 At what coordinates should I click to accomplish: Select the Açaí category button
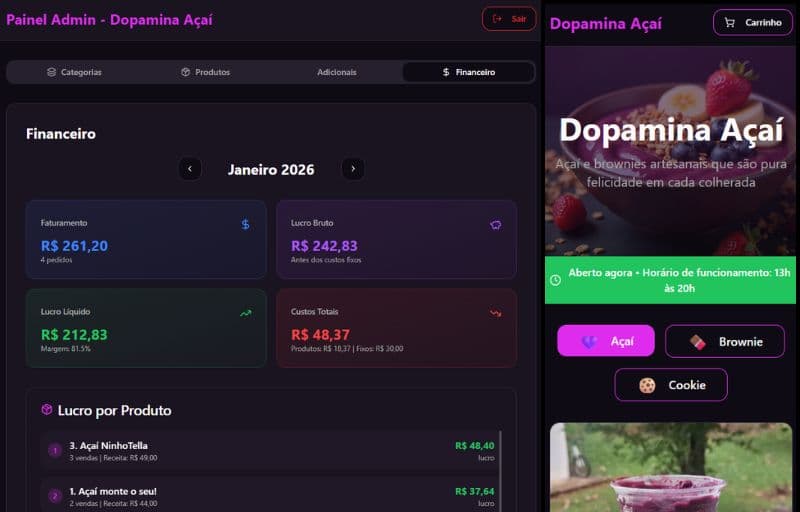(x=606, y=341)
